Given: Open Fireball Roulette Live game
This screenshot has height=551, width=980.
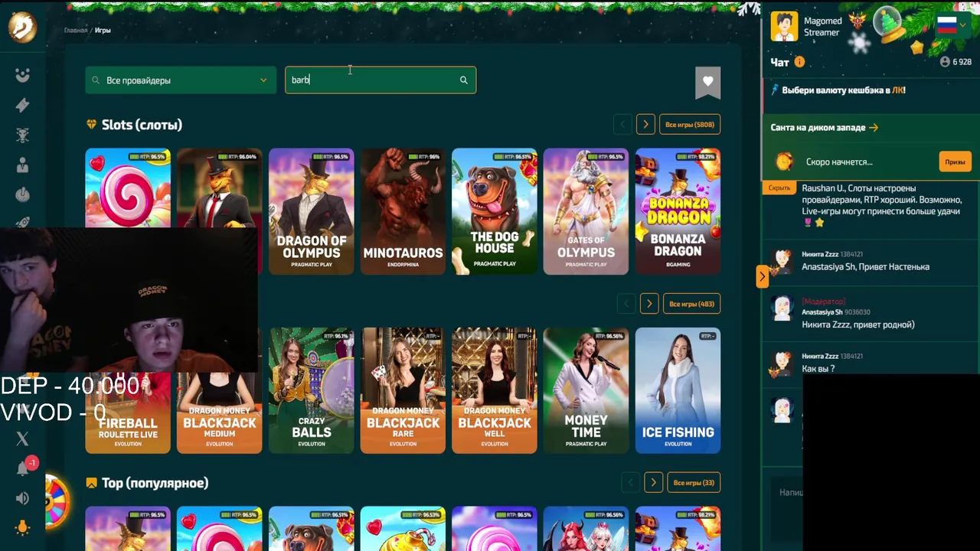Looking at the screenshot, I should [x=128, y=413].
